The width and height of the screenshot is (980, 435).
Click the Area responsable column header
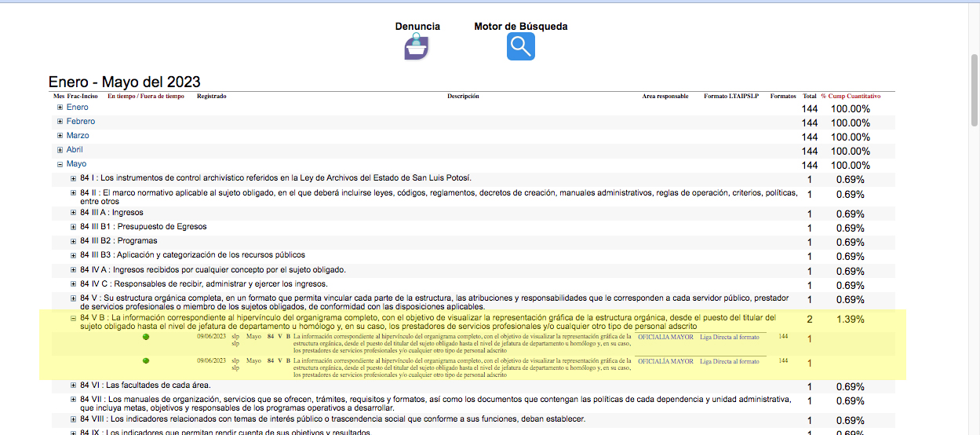[665, 97]
